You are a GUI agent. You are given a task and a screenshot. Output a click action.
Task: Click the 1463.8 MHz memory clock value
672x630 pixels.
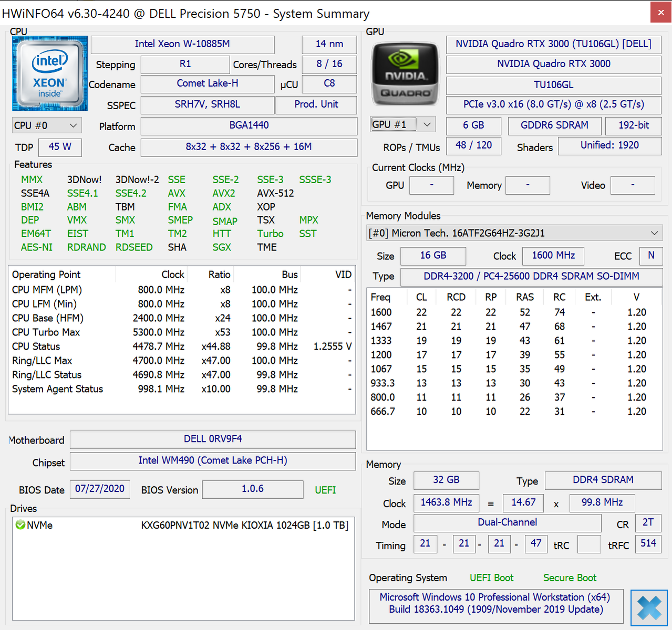pyautogui.click(x=446, y=503)
